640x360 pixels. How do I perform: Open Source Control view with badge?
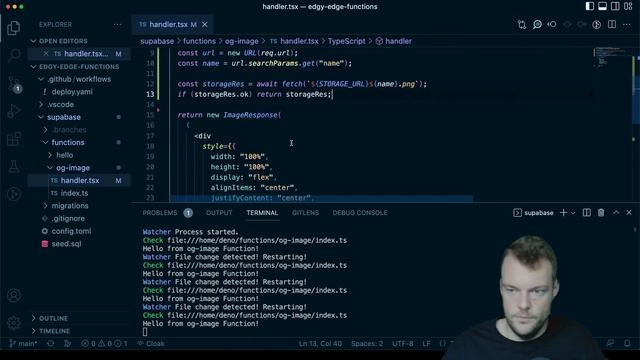pos(15,84)
